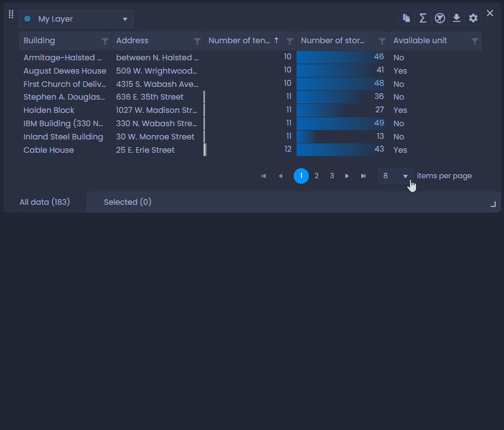Sort by the Building column header
This screenshot has height=430, width=504.
point(39,40)
